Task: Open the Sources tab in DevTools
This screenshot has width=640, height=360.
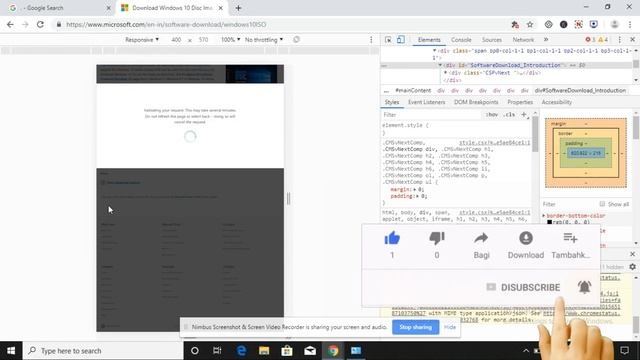Action: (491, 40)
